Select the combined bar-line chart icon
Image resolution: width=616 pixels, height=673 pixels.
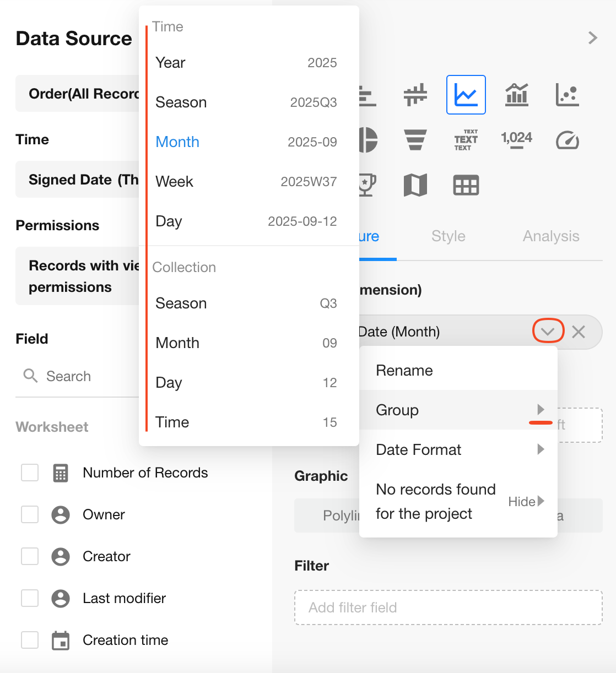click(x=516, y=95)
